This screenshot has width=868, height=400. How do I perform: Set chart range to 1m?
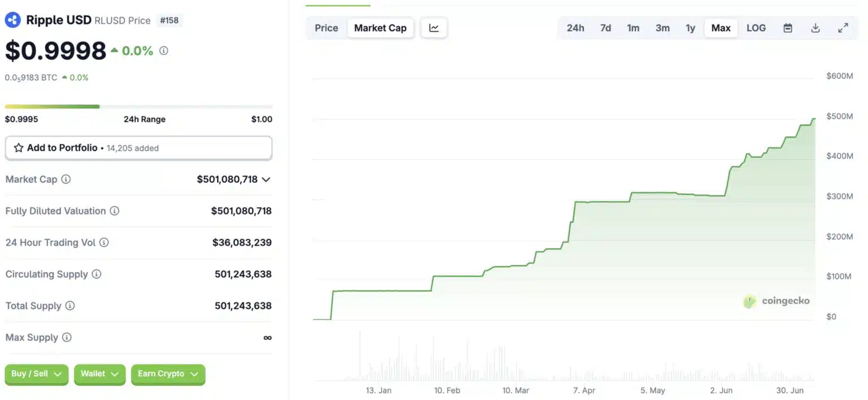tap(633, 28)
